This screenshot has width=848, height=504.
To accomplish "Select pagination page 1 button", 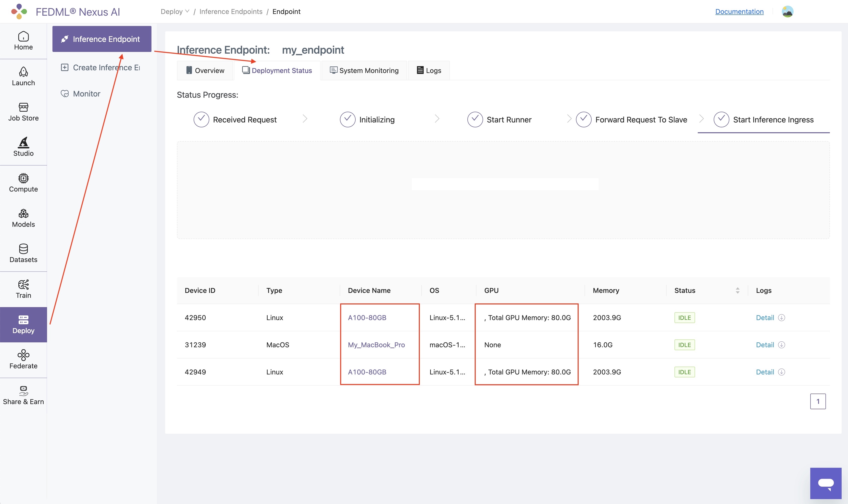I will 818,401.
